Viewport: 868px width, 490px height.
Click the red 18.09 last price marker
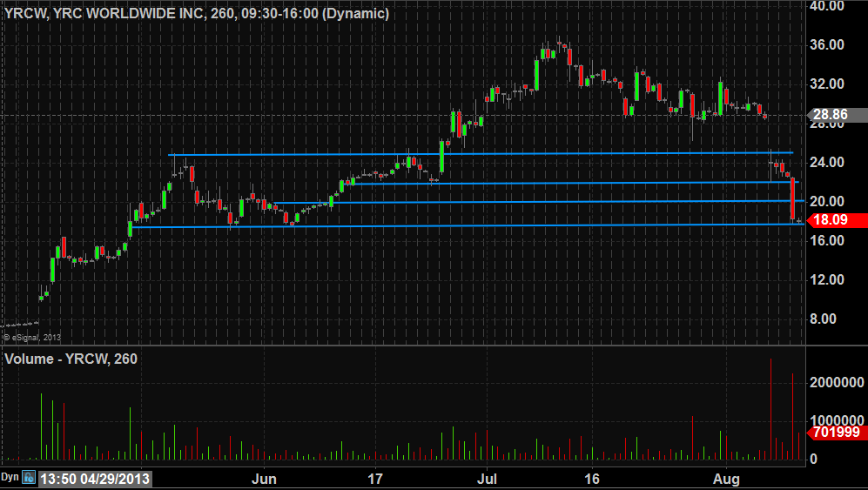point(837,220)
